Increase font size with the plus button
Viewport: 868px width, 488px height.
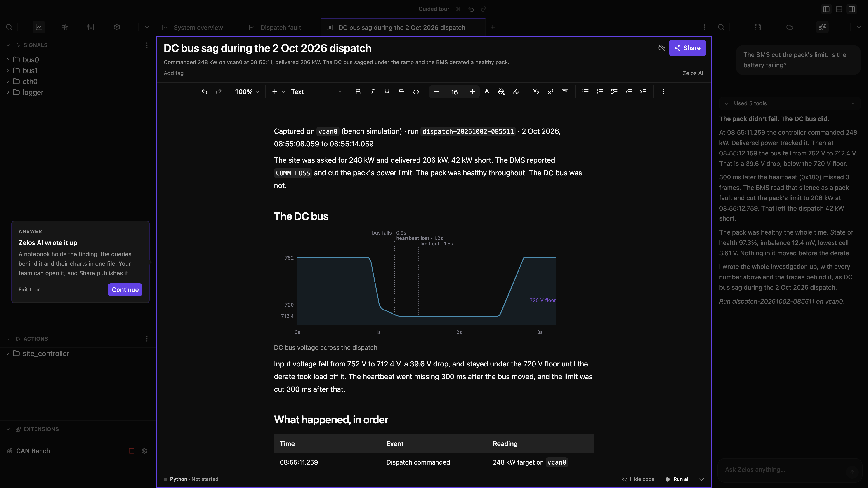pos(472,91)
